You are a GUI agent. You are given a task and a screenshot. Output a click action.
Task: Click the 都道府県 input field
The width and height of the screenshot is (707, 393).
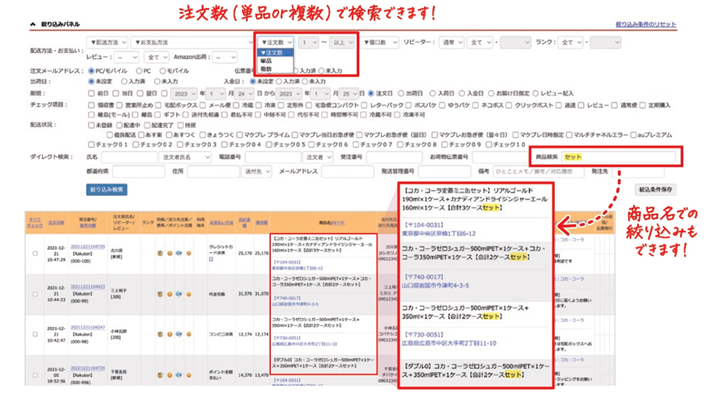[x=138, y=171]
